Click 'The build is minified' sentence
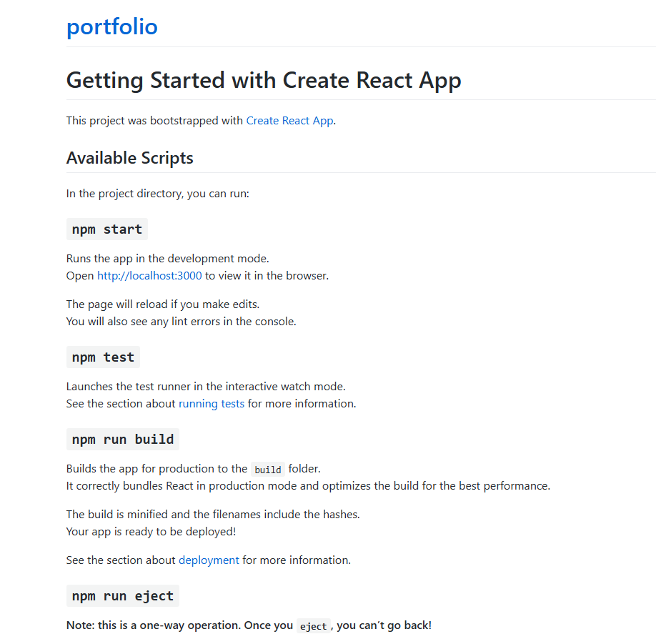 pyautogui.click(x=213, y=515)
